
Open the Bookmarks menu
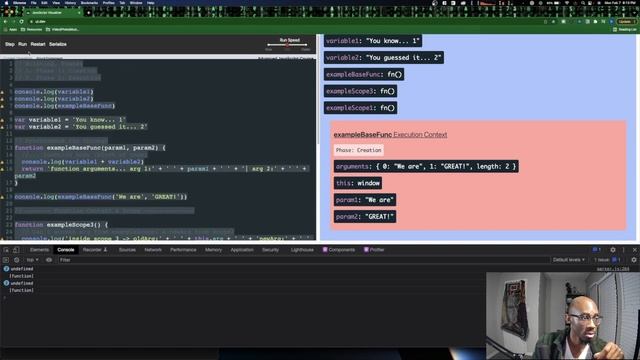pyautogui.click(x=89, y=2)
